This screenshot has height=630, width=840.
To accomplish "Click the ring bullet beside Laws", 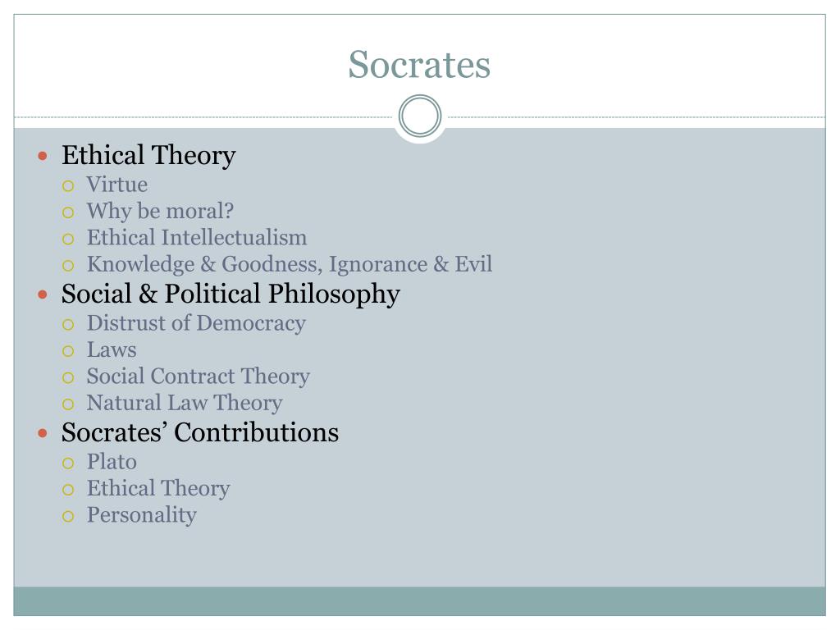I will [68, 351].
